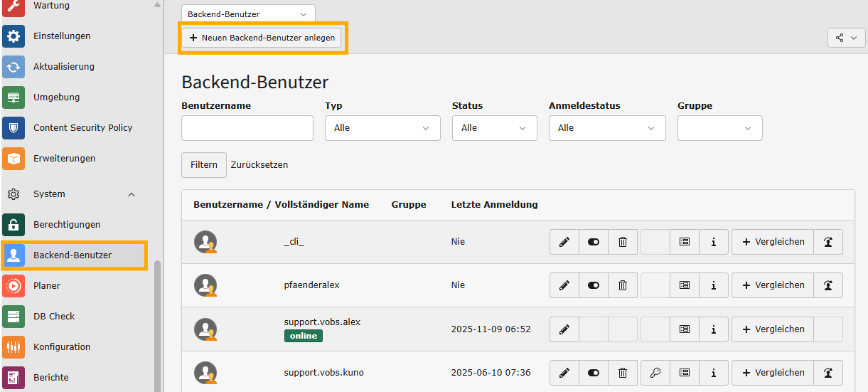This screenshot has width=868, height=392.
Task: Open details view icon for _cli_ user
Action: [685, 242]
